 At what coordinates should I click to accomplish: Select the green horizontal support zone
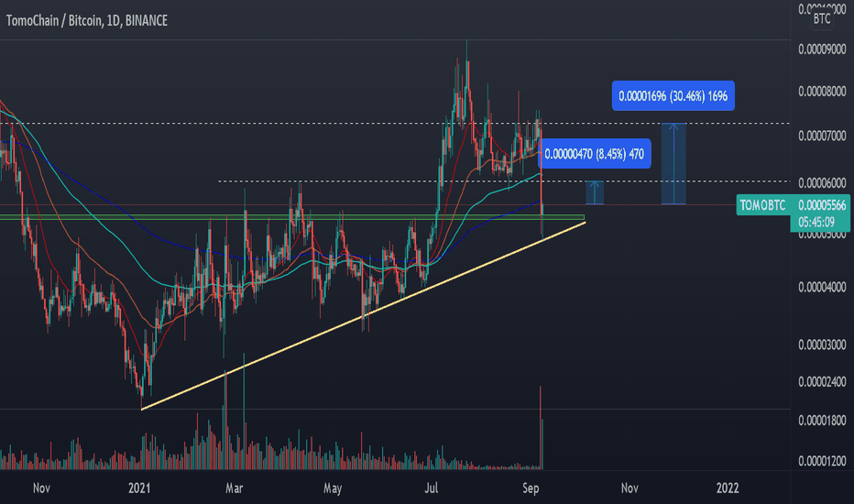tap(292, 217)
